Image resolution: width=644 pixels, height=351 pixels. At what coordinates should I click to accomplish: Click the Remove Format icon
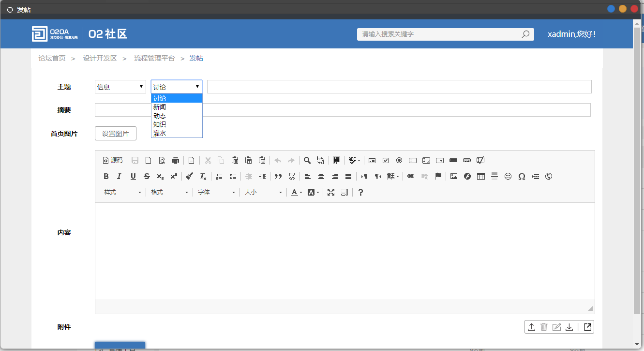203,176
